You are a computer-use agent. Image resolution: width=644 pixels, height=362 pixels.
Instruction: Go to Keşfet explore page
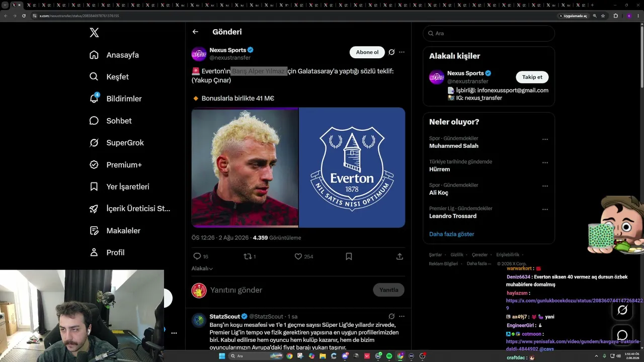[x=109, y=77]
